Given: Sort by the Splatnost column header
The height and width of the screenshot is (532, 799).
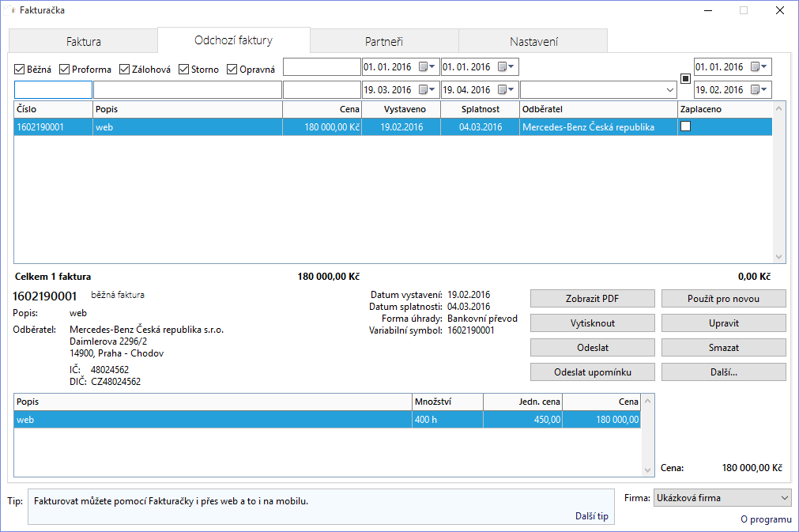Looking at the screenshot, I should pos(480,109).
